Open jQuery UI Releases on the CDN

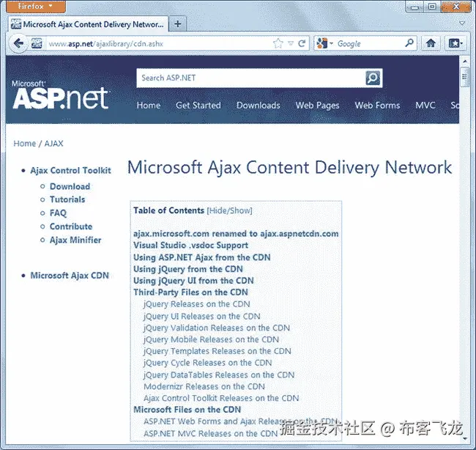pyautogui.click(x=202, y=317)
